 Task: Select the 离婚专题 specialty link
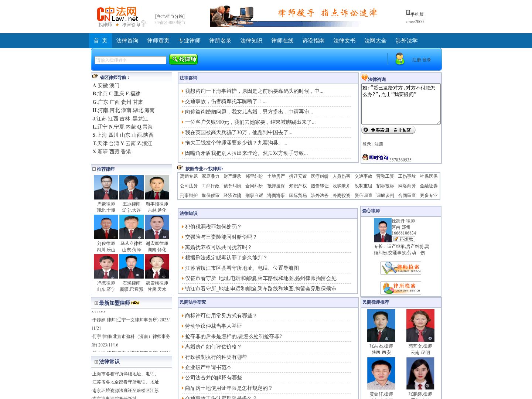point(189,177)
